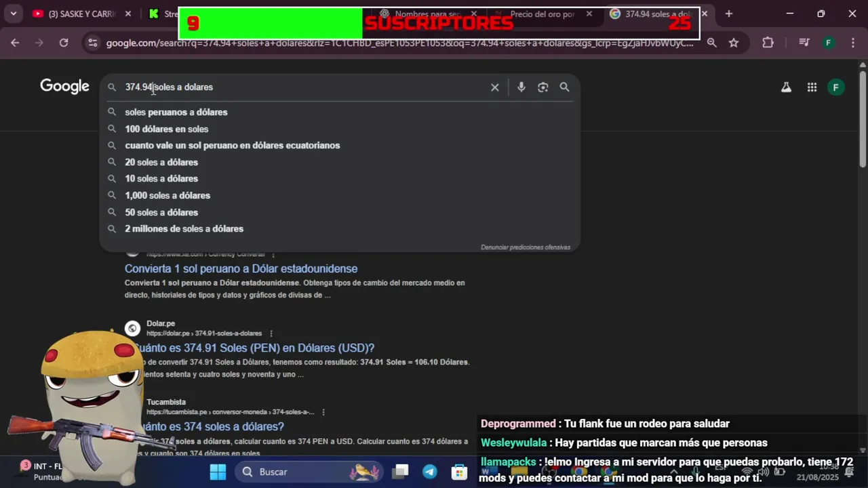
Task: Open Tucambista result options three dots
Action: coord(323,412)
